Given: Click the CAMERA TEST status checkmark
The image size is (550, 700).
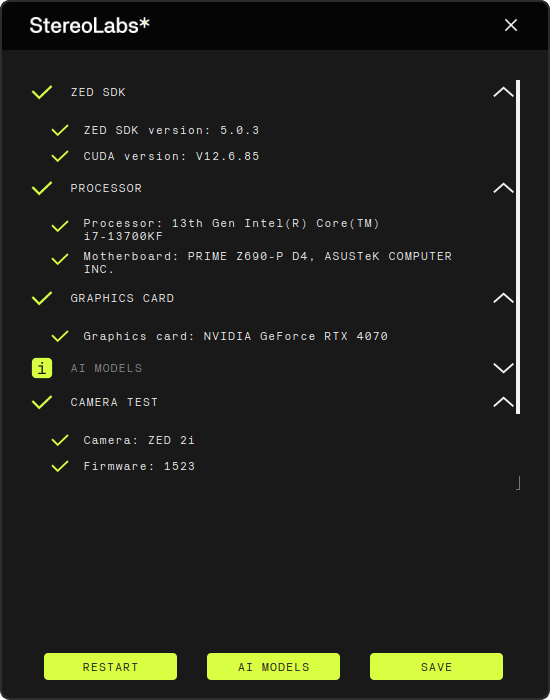Looking at the screenshot, I should tap(42, 402).
